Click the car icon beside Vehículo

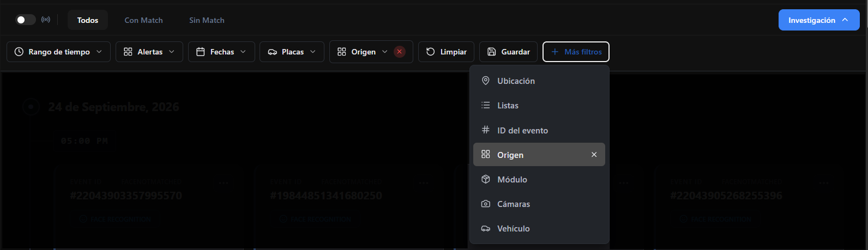click(486, 228)
